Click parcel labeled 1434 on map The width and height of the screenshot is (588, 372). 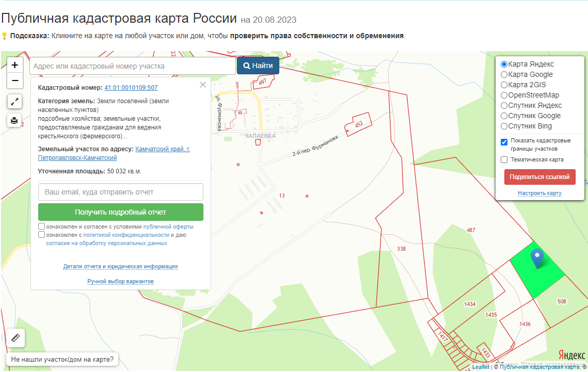470,304
